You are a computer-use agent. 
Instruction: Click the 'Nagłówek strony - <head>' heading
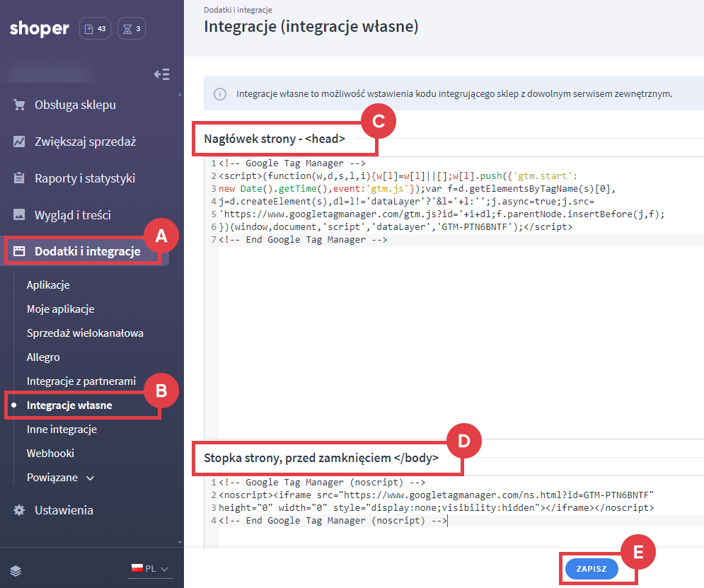(x=275, y=139)
